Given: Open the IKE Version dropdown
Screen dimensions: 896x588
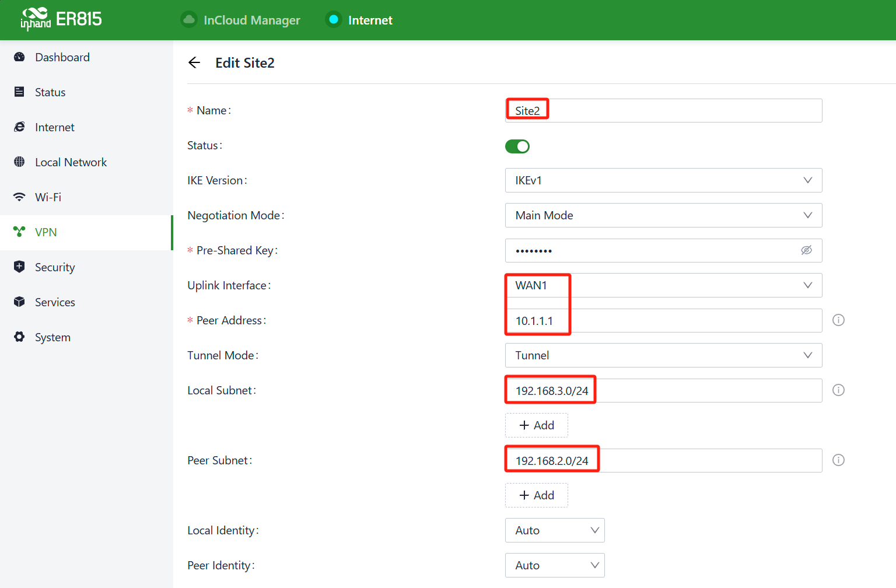Looking at the screenshot, I should click(663, 180).
